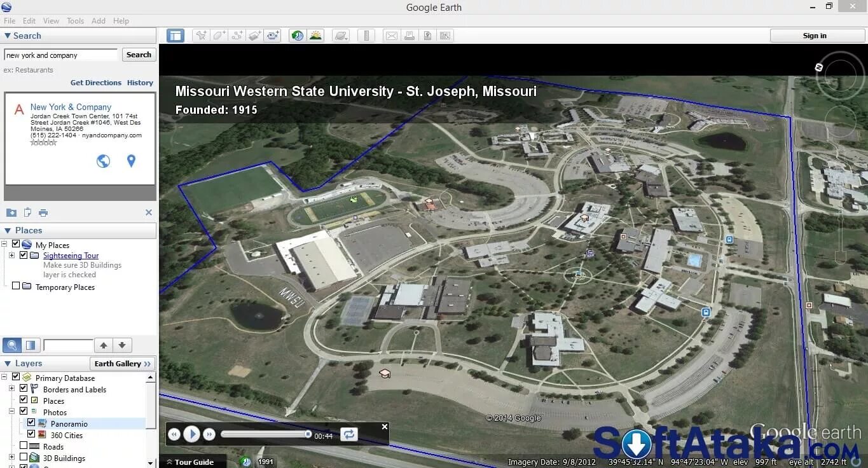The height and width of the screenshot is (468, 868).
Task: Click the Email toolbar icon
Action: [392, 36]
